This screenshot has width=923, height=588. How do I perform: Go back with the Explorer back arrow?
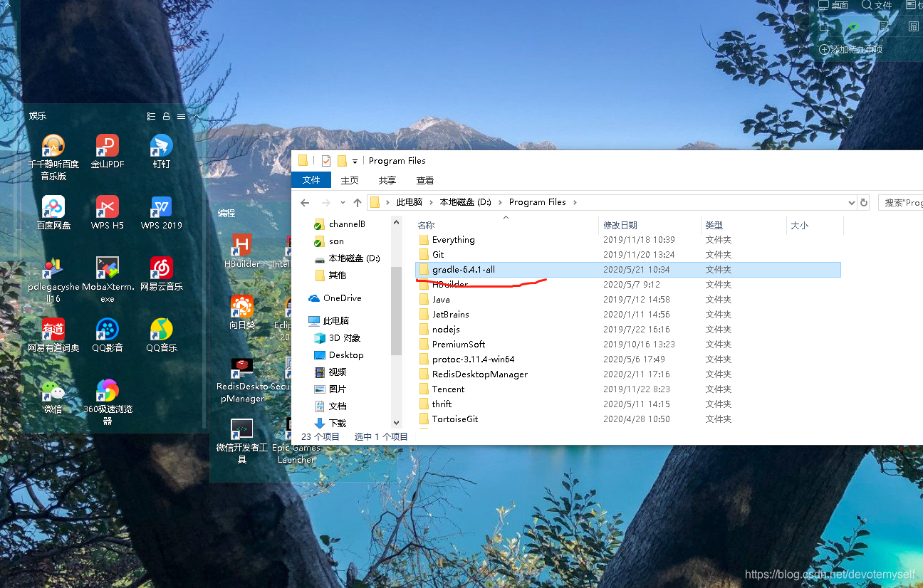click(305, 202)
